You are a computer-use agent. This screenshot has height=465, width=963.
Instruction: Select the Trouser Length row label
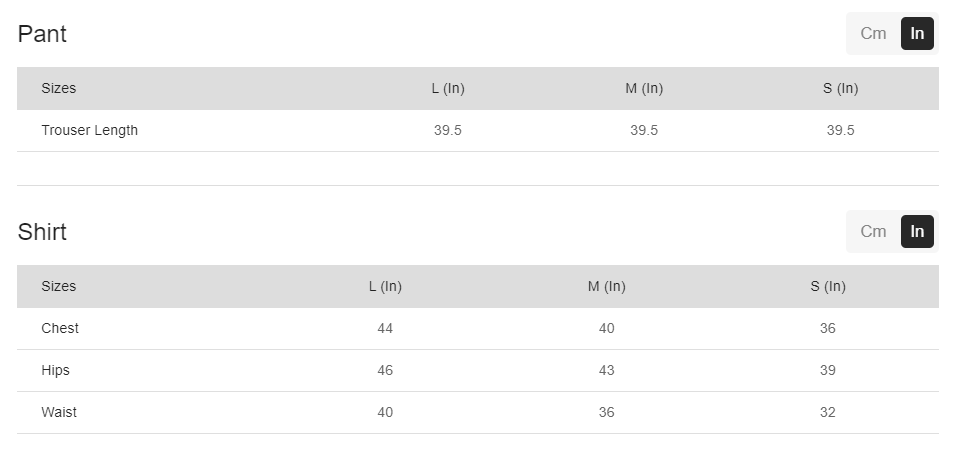click(90, 130)
